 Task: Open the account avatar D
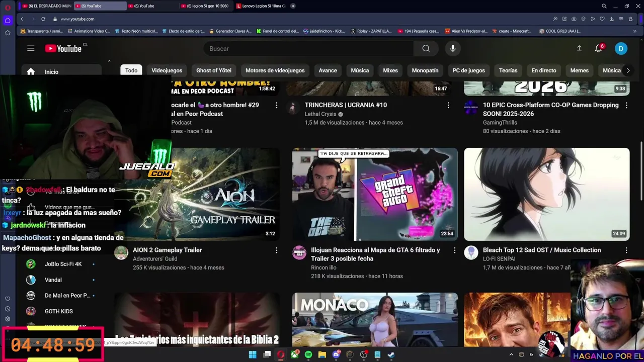point(621,48)
